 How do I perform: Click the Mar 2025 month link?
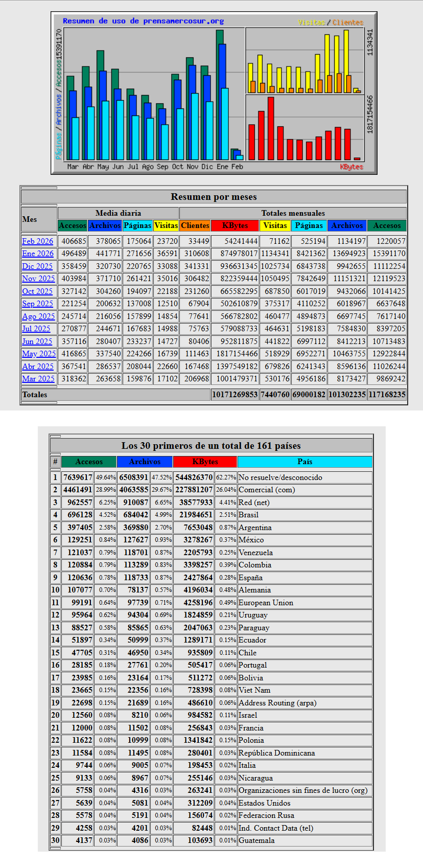[x=38, y=379]
